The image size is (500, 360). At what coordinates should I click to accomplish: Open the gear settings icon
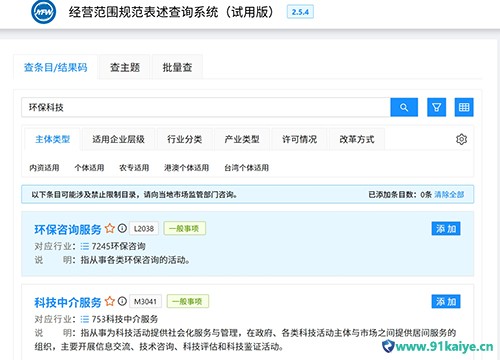pyautogui.click(x=461, y=139)
